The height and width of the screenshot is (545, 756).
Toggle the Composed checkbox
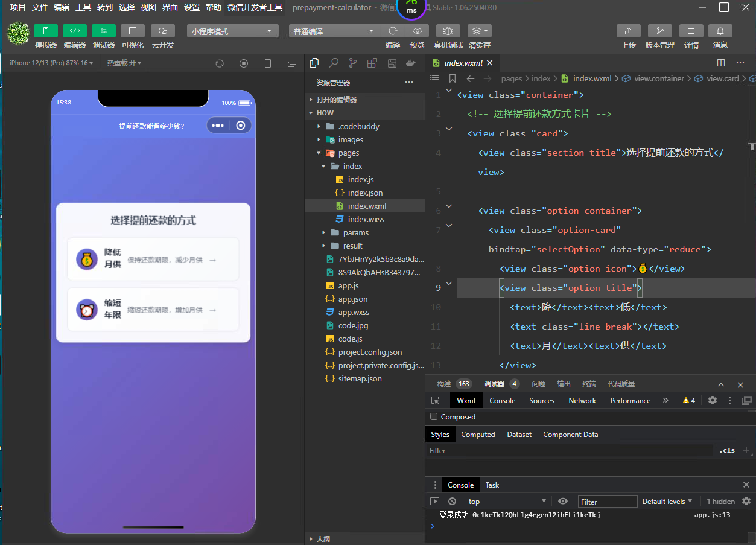pos(433,416)
